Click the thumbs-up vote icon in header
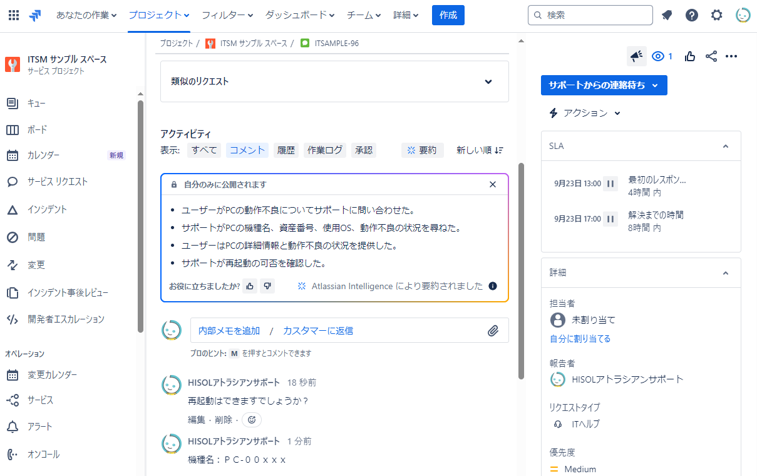Image resolution: width=757 pixels, height=476 pixels. coord(690,56)
